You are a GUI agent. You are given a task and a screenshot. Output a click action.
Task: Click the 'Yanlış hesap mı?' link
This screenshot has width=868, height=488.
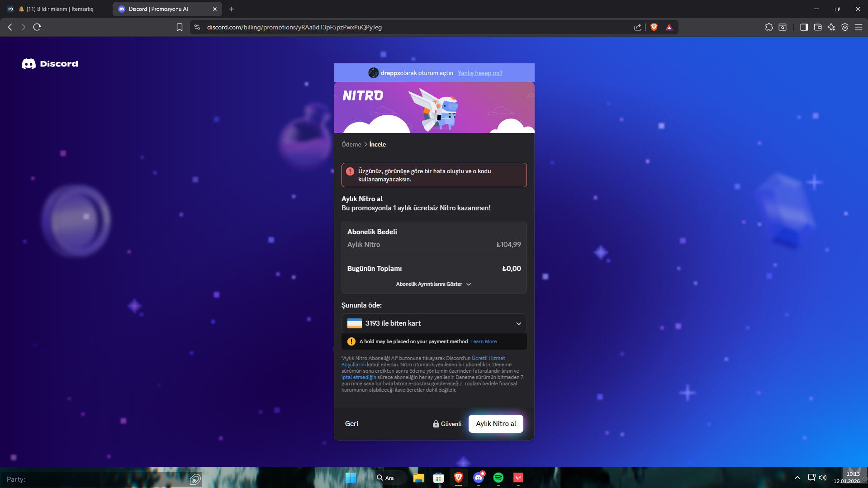coord(480,73)
